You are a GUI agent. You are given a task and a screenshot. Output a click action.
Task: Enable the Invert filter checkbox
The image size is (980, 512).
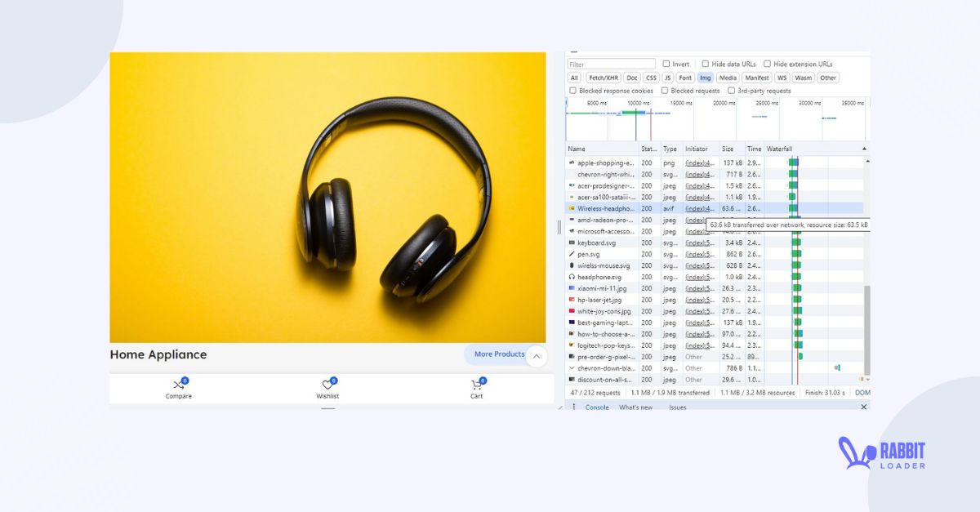point(666,64)
